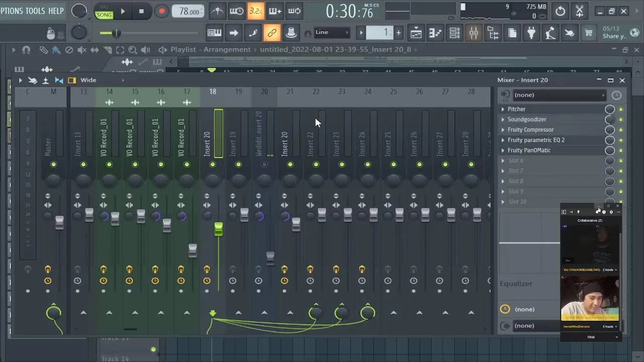Screen dimensions: 644x362
Task: Select the VO Record_01 track 14
Action: point(104,137)
